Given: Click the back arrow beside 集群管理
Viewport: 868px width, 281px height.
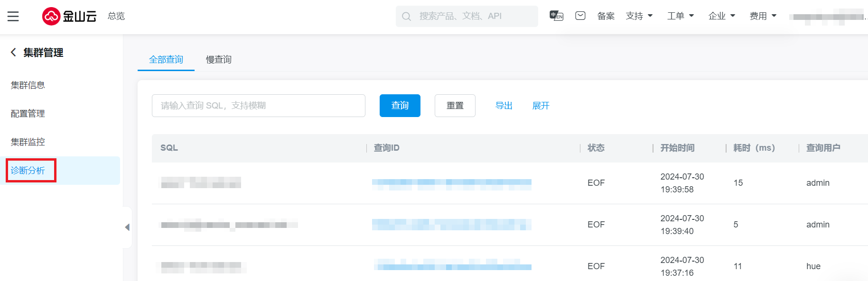Looking at the screenshot, I should coord(13,53).
